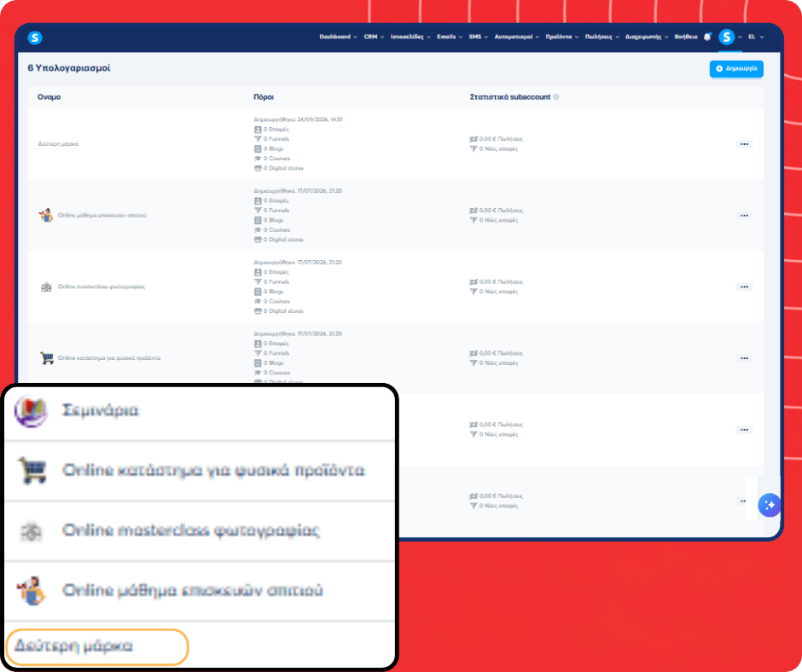802x672 pixels.
Task: Open Online κατάστημα για φυσικά προϊόντα in table
Action: 109,358
